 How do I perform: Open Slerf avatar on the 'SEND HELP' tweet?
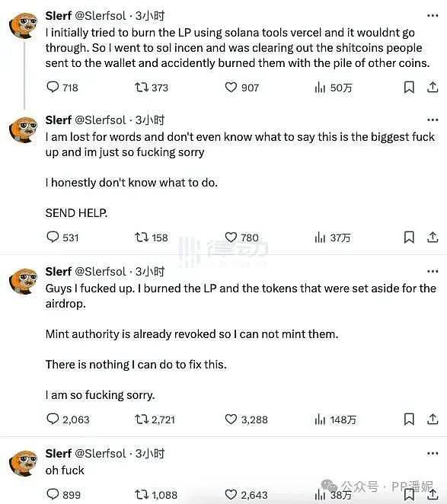23,129
